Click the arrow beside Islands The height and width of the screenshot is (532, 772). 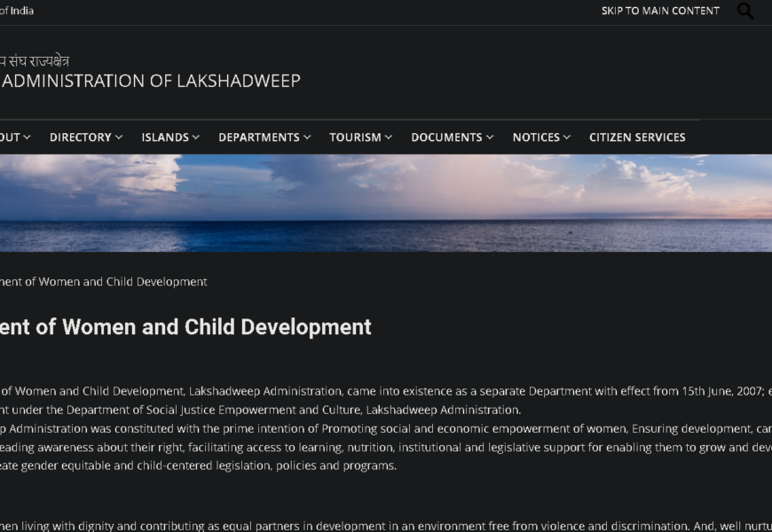point(196,137)
